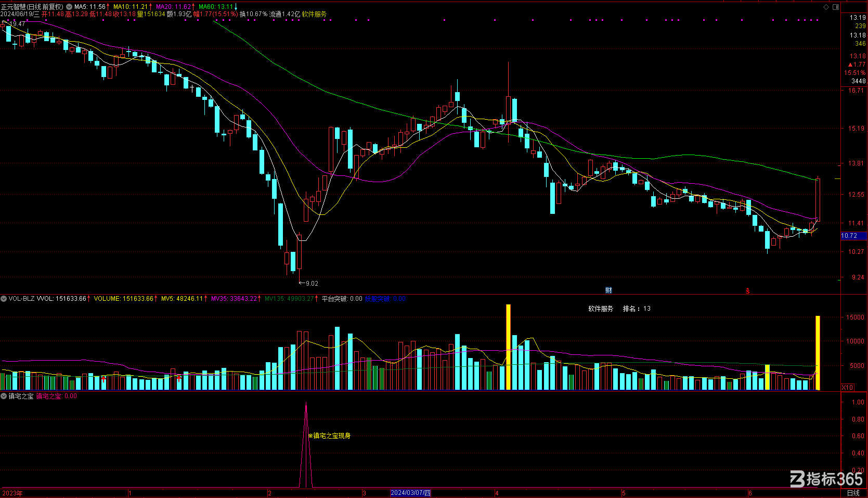Click the 正元智慧(日线.前复权) title
Screen dimensions: 868x498
[32, 7]
